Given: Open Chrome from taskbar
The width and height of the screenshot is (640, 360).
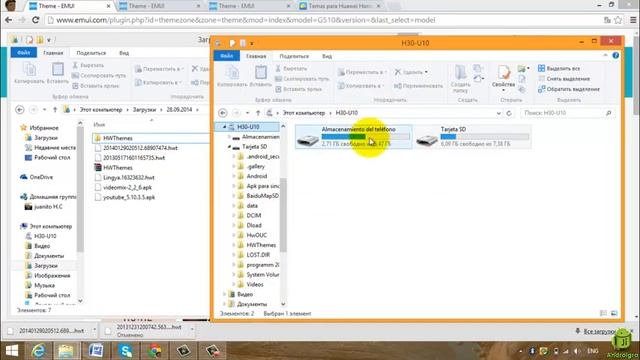Looking at the screenshot, I should [x=154, y=351].
